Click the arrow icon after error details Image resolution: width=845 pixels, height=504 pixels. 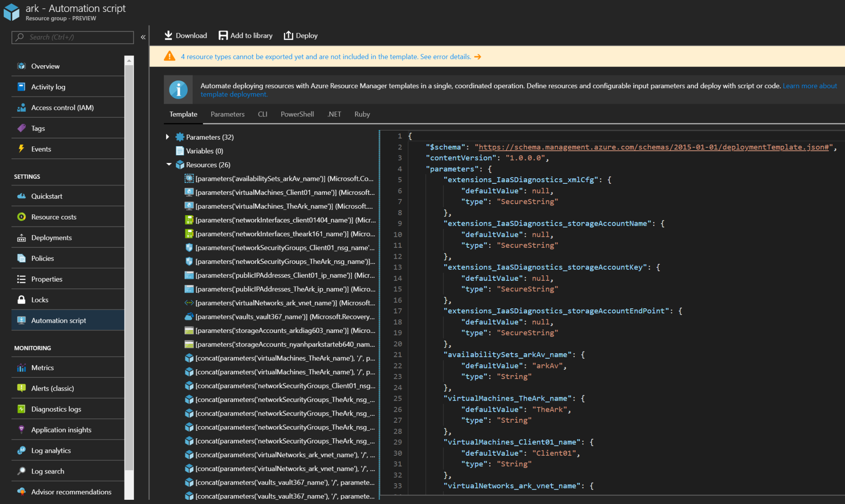click(x=478, y=57)
